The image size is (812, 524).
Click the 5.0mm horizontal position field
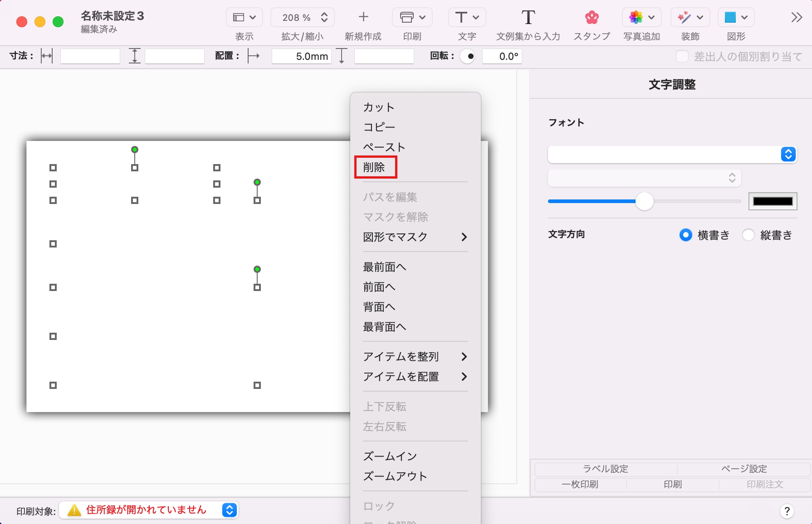[x=302, y=56]
